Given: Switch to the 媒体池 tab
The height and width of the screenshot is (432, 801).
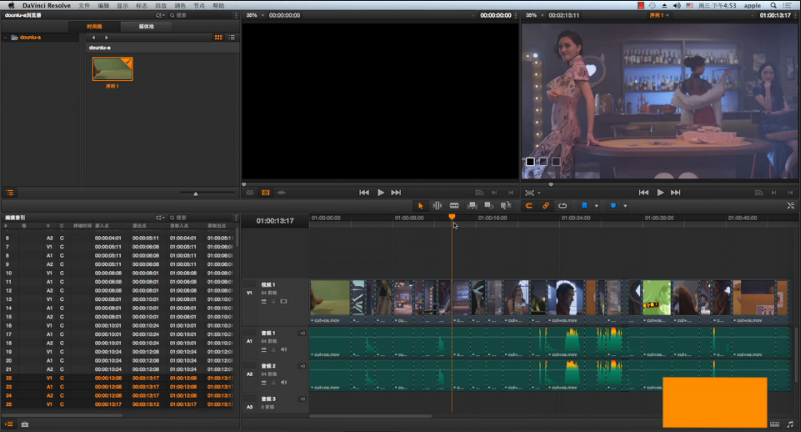Looking at the screenshot, I should (147, 27).
